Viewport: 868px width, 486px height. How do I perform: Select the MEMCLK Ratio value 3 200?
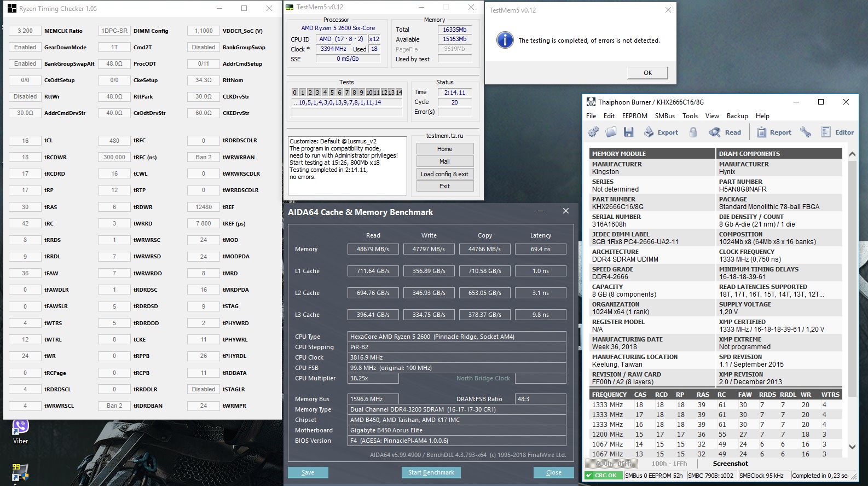[x=25, y=31]
